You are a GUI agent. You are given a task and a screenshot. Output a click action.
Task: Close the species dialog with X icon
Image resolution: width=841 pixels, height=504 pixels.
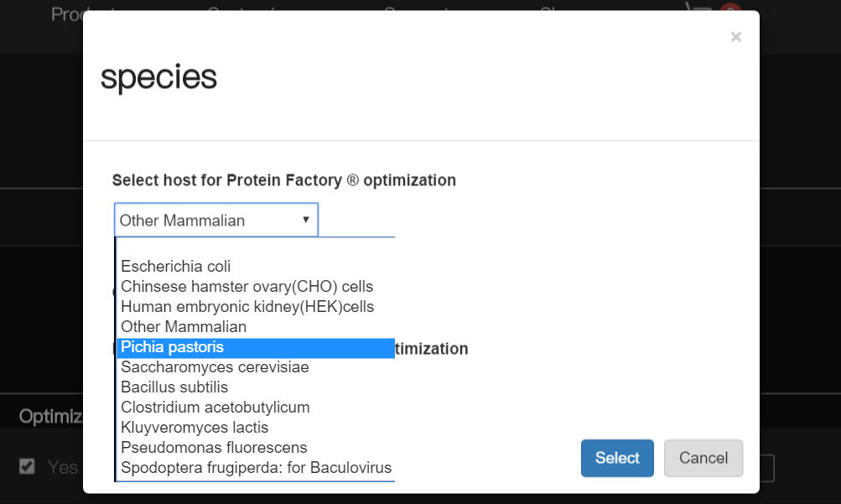tap(736, 37)
